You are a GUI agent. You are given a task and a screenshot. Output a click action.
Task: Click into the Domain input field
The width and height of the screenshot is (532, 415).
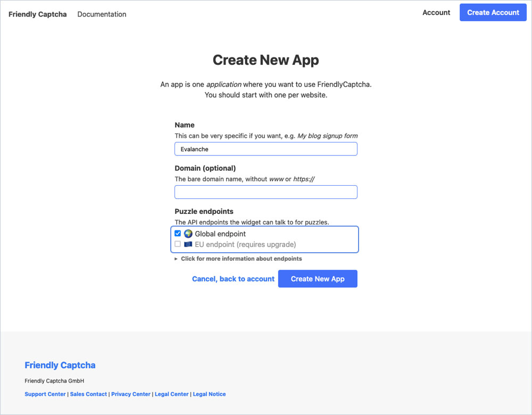coord(265,192)
